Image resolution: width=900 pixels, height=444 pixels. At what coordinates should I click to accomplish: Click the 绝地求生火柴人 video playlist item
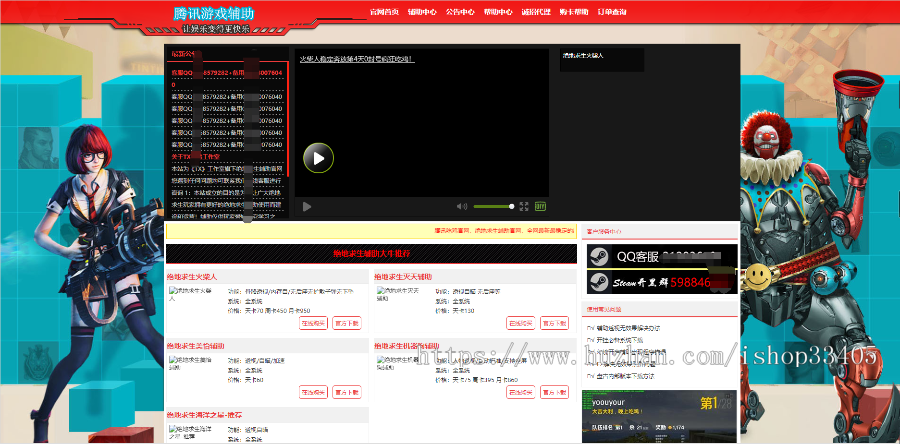tap(583, 56)
